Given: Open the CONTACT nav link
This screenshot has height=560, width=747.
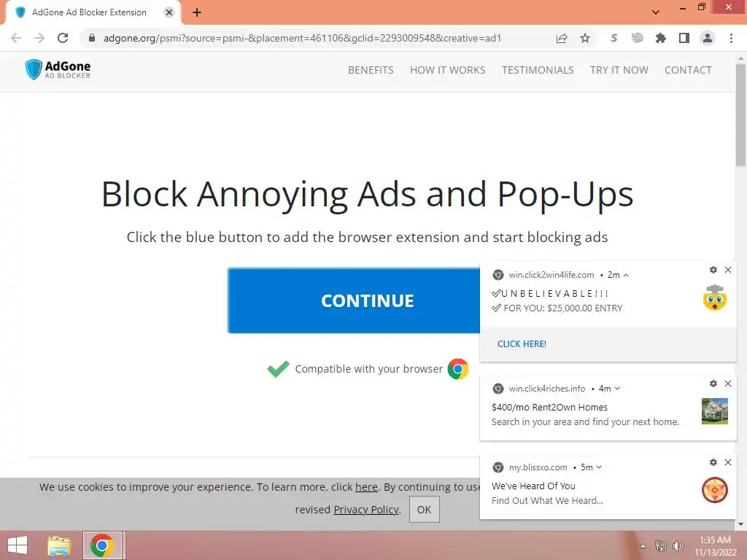Looking at the screenshot, I should point(688,70).
